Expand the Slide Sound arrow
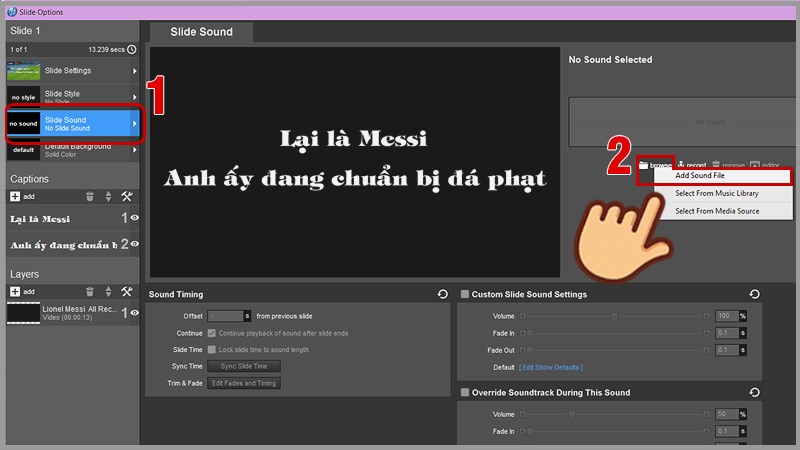This screenshot has width=800, height=450. click(135, 123)
